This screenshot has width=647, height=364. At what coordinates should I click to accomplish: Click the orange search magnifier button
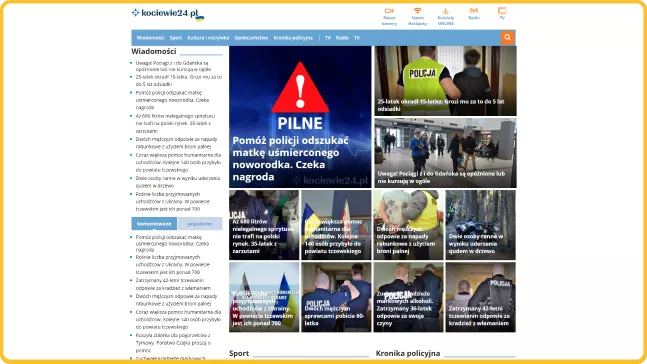(x=507, y=38)
